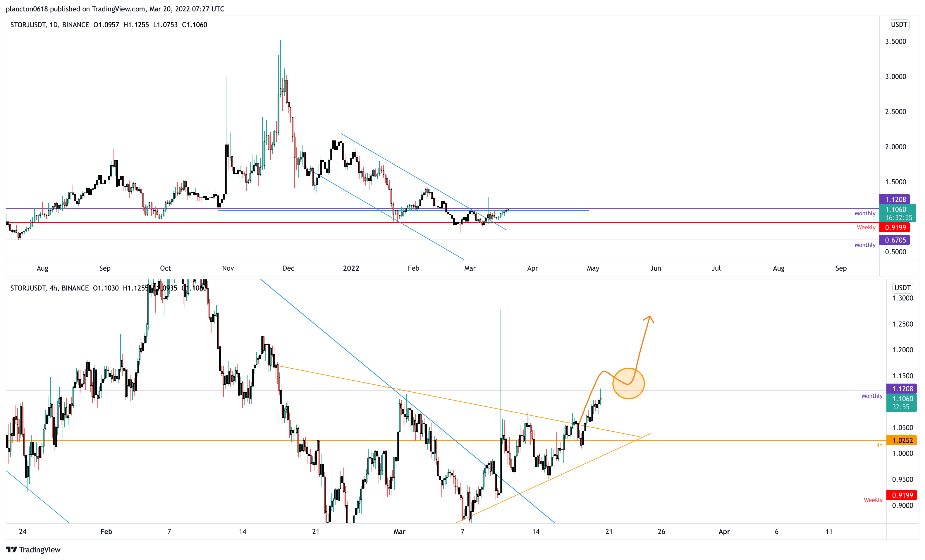
Task: Click the orange 4h level label
Action: point(879,445)
